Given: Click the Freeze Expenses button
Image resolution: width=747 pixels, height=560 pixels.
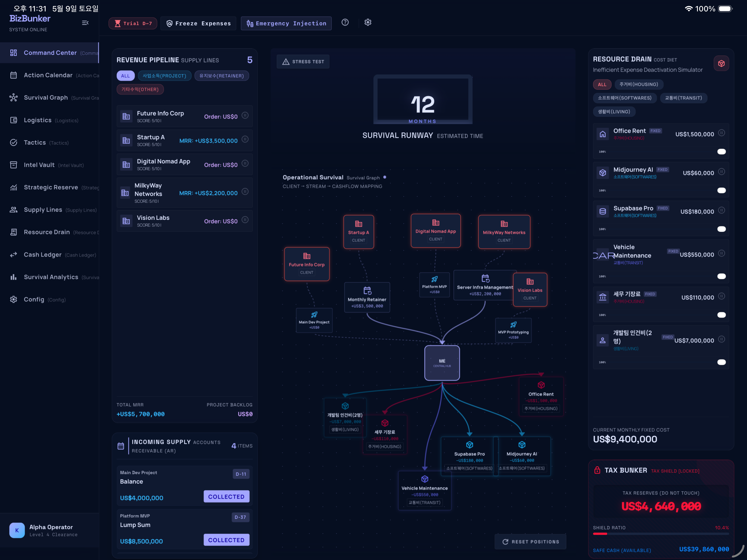Looking at the screenshot, I should [199, 23].
